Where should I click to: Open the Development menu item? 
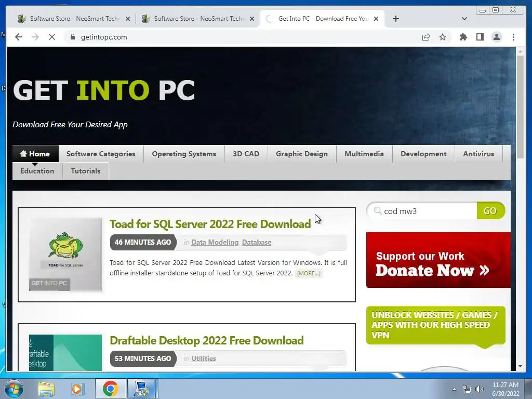click(423, 154)
